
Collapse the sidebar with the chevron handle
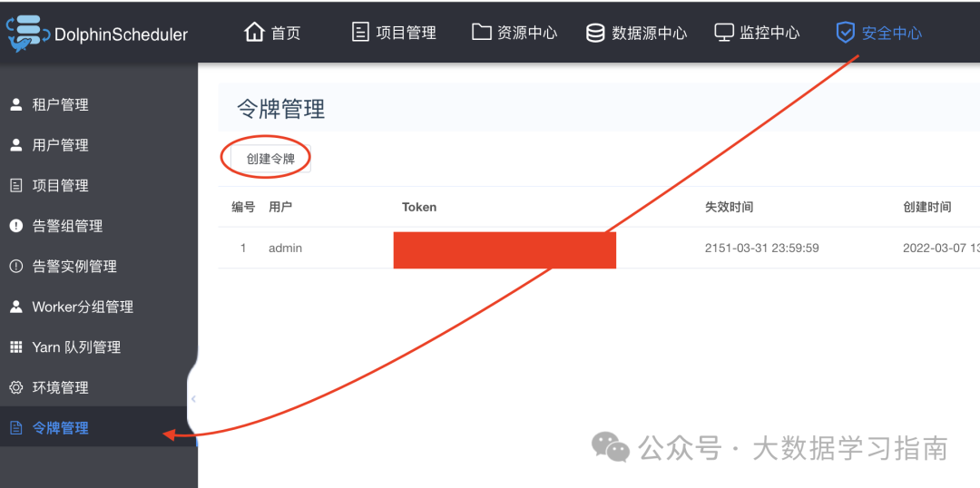(194, 398)
